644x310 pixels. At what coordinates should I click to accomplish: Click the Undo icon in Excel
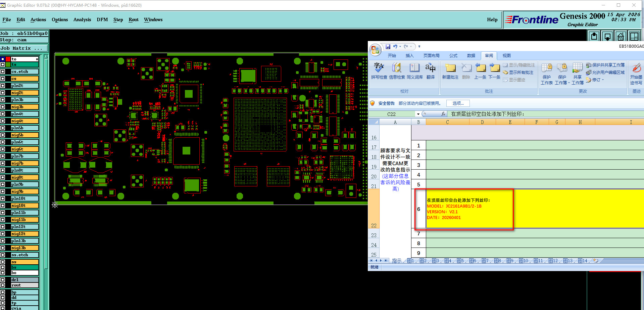[x=395, y=47]
